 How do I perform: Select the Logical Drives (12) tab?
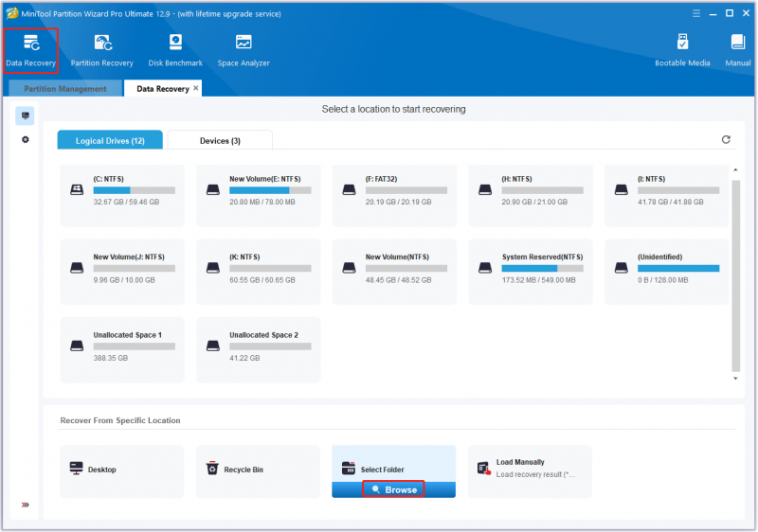click(x=110, y=140)
